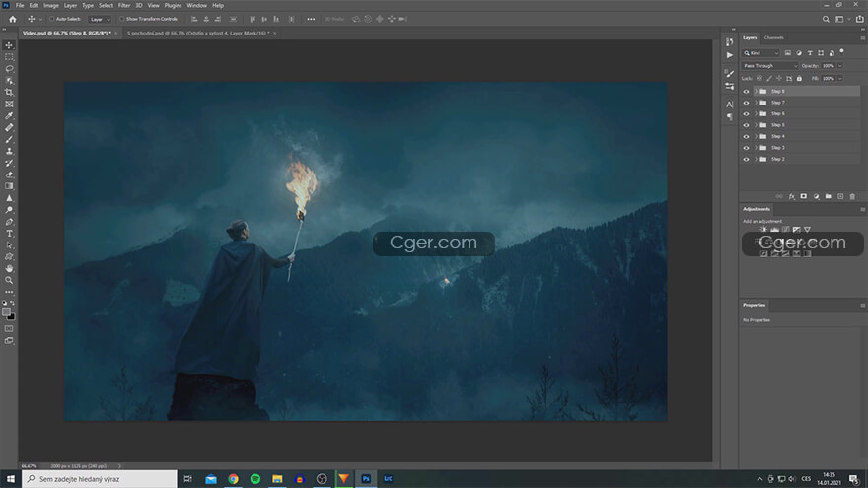Select the Crop tool

click(9, 93)
